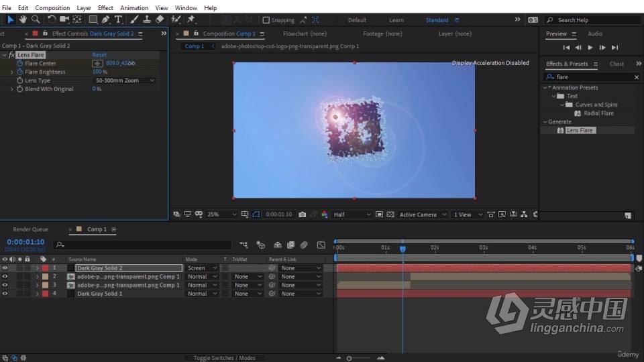The height and width of the screenshot is (362, 644).
Task: Select the Pan Behind anchor tool
Action: pyautogui.click(x=76, y=19)
